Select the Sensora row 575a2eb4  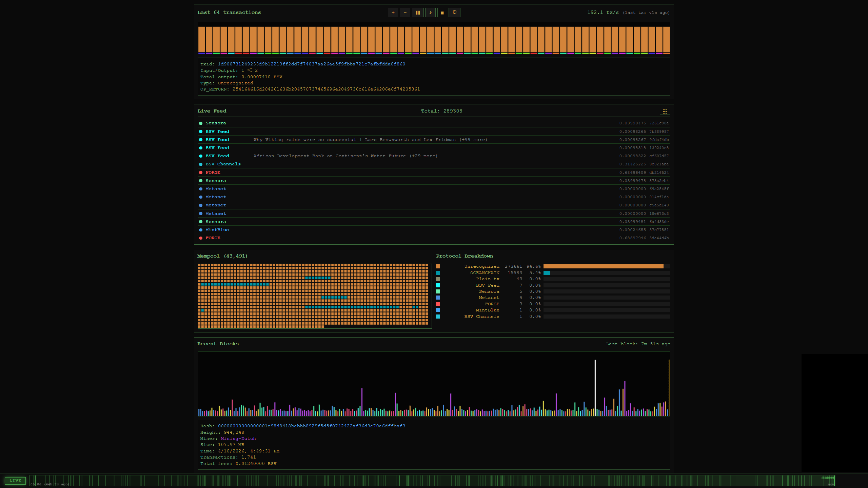click(x=434, y=181)
